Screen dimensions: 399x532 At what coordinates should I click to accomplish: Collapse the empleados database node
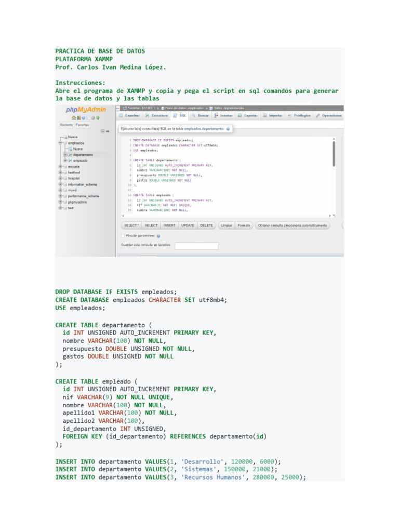[60, 143]
